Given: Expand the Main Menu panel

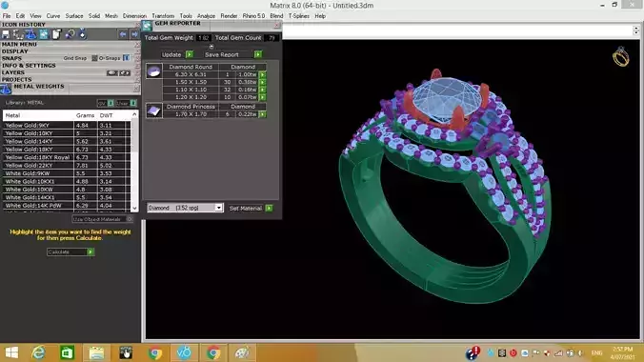Looking at the screenshot, I should (19, 44).
